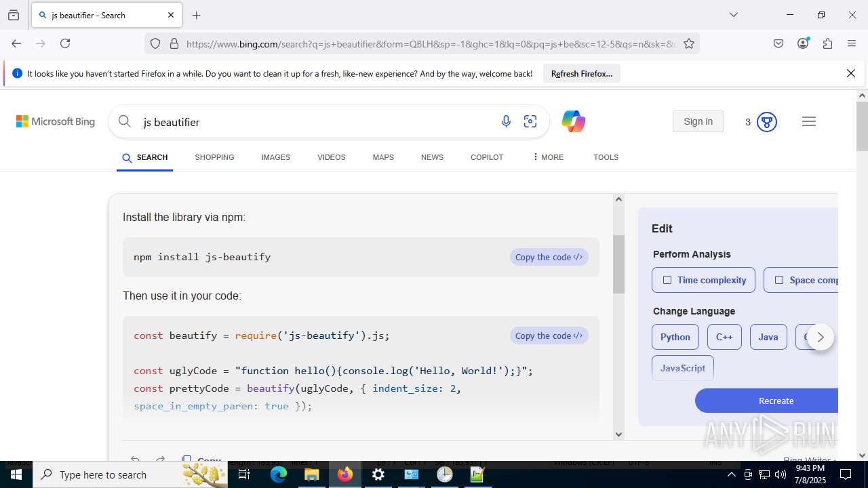Click the page scroll up arrow
This screenshot has width=868, height=488.
coord(862,96)
